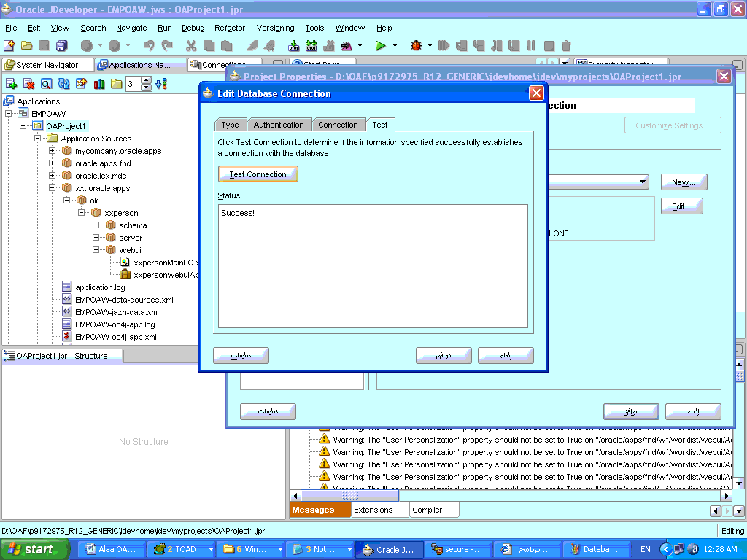Expand the mycompany.oracle.apps package
The image size is (747, 560).
pyautogui.click(x=53, y=150)
